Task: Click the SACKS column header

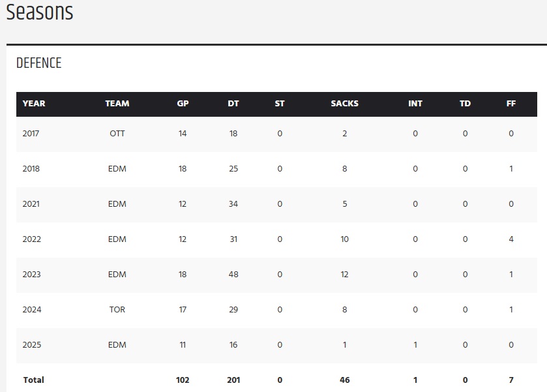Action: click(x=344, y=103)
